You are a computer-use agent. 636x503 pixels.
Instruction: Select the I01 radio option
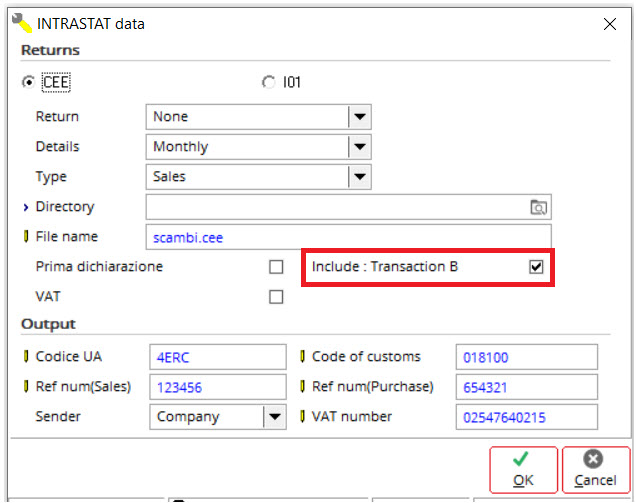pyautogui.click(x=268, y=82)
